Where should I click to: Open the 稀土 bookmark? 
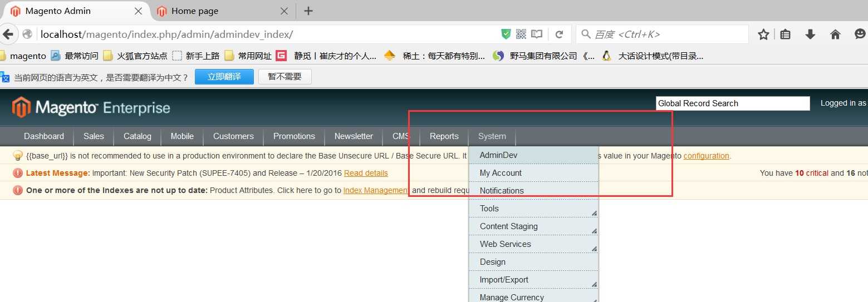tap(435, 56)
